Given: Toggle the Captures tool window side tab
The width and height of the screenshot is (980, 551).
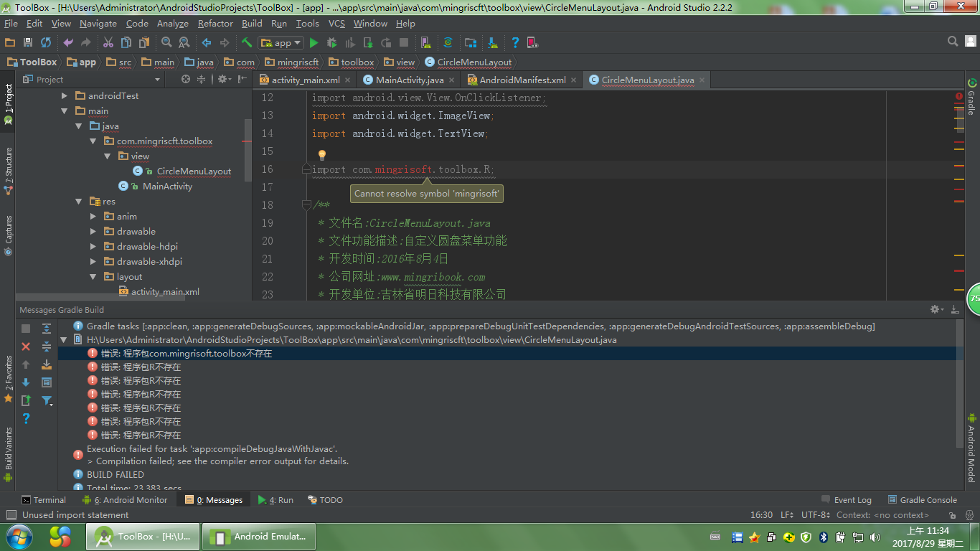Looking at the screenshot, I should coord(9,235).
